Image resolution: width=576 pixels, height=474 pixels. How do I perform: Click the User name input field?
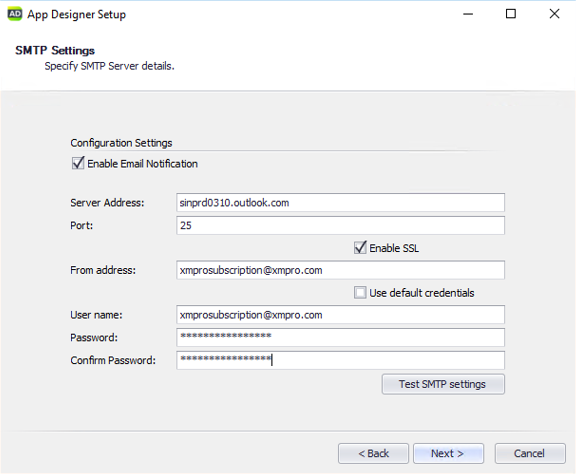tap(340, 315)
